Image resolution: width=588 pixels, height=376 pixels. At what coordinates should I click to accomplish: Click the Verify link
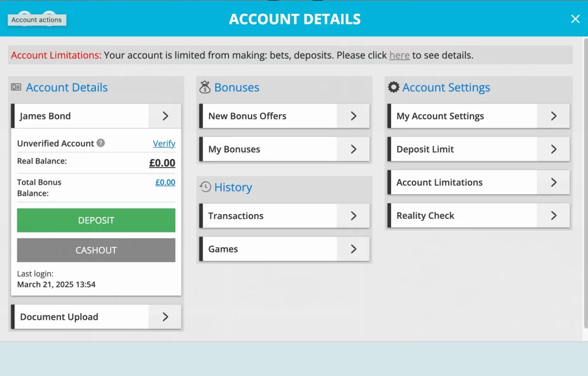click(164, 143)
